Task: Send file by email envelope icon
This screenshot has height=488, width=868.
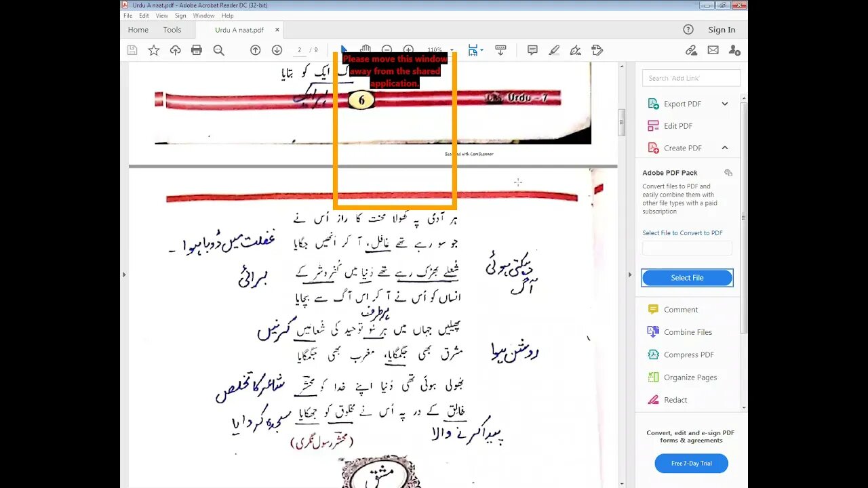Action: click(x=713, y=50)
